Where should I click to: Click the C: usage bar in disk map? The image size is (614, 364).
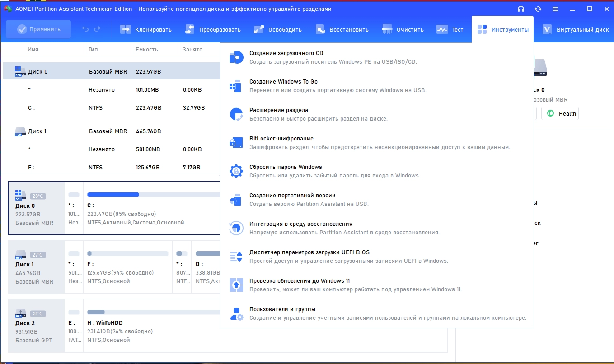pyautogui.click(x=154, y=195)
